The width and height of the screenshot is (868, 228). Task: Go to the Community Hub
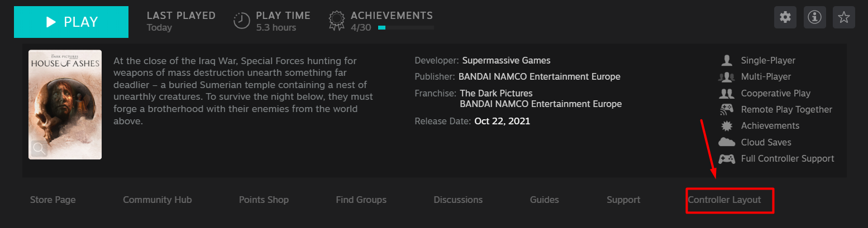pyautogui.click(x=157, y=200)
